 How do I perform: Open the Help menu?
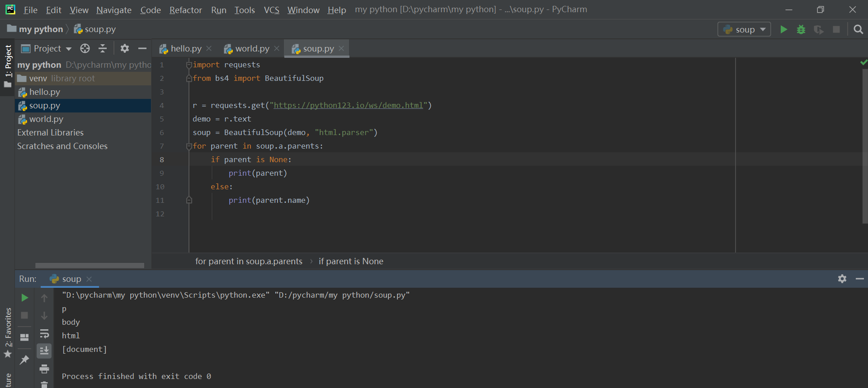(337, 9)
